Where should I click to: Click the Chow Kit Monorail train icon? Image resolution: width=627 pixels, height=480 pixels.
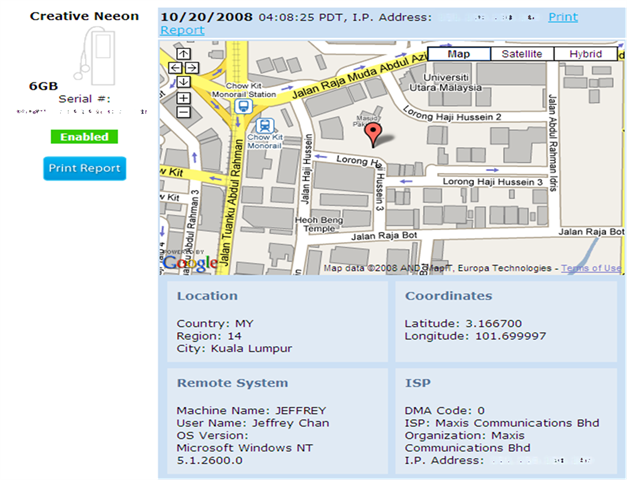coord(265,126)
